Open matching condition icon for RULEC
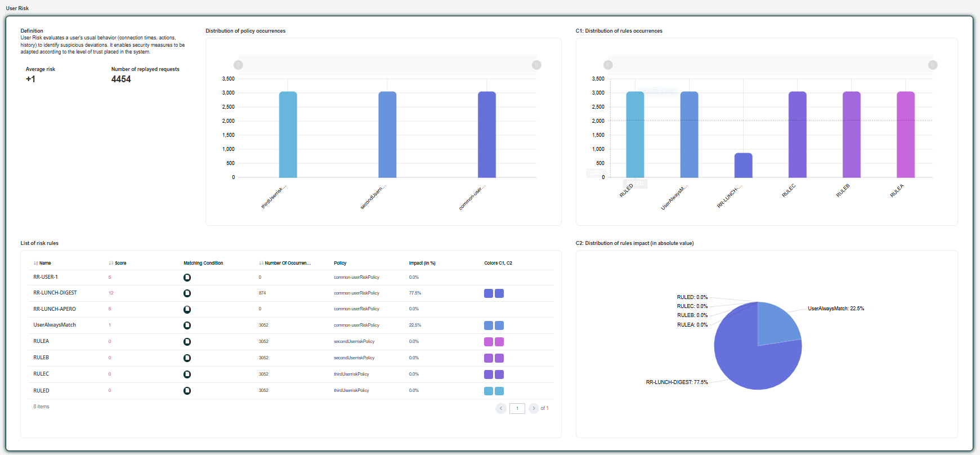The image size is (980, 455). tap(187, 374)
